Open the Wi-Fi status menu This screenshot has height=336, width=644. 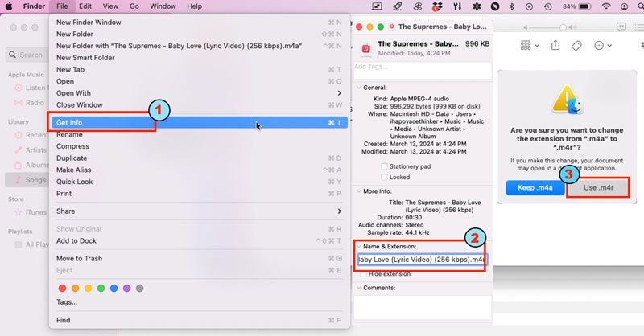point(606,6)
